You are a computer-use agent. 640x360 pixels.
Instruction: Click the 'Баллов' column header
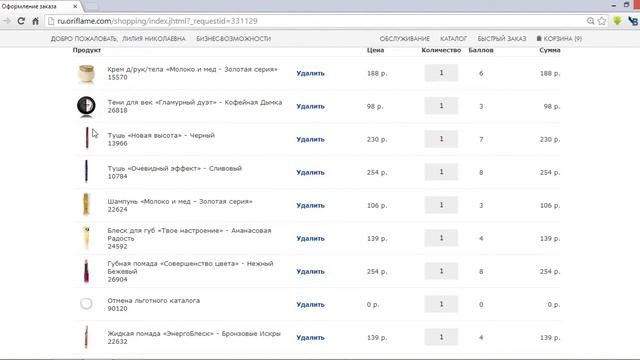481,50
